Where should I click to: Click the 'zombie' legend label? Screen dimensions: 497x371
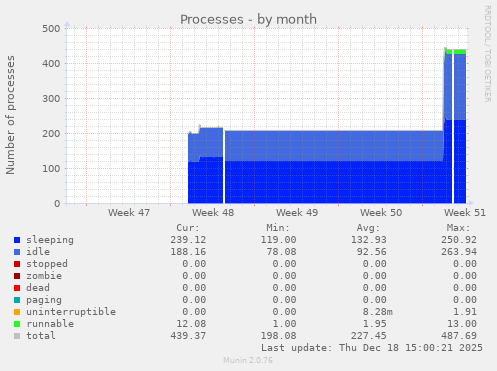44,276
